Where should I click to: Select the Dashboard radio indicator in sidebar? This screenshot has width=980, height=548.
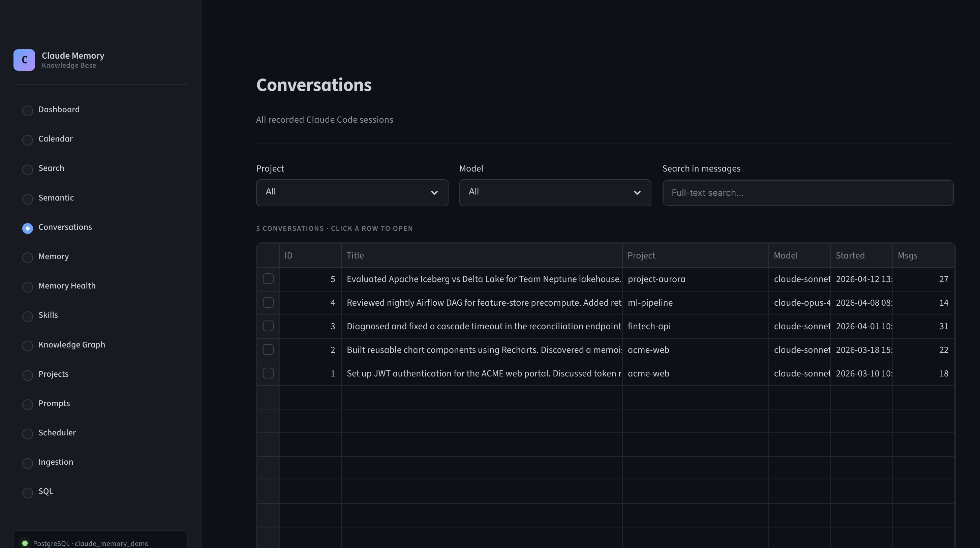point(27,111)
